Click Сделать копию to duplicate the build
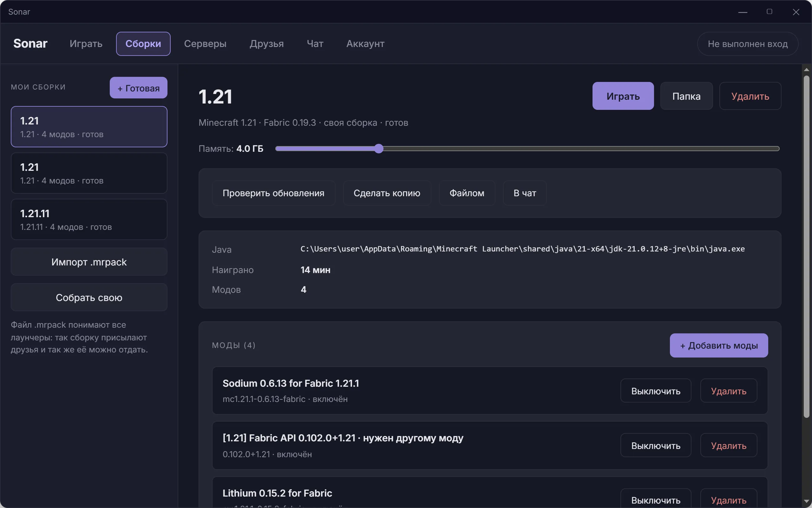This screenshot has width=812, height=508. click(x=387, y=193)
